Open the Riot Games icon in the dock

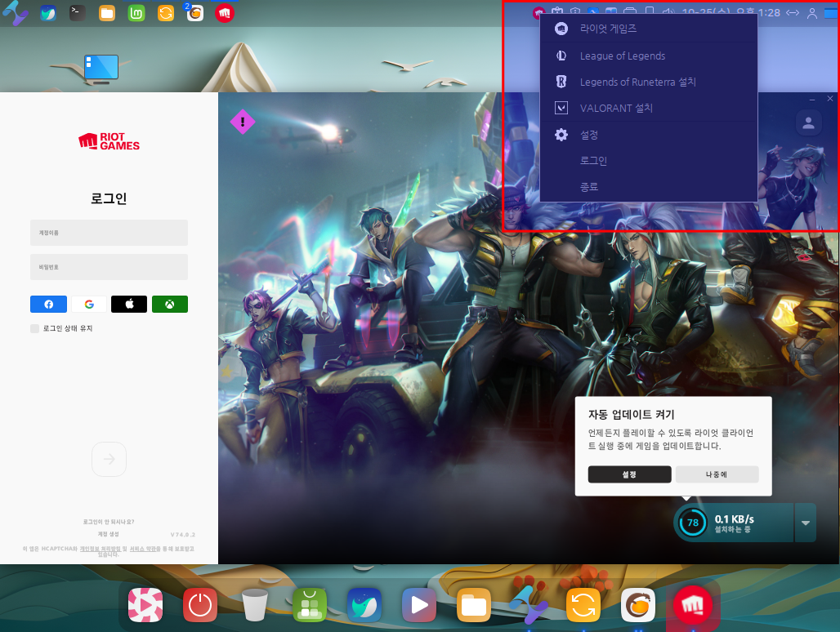(692, 606)
